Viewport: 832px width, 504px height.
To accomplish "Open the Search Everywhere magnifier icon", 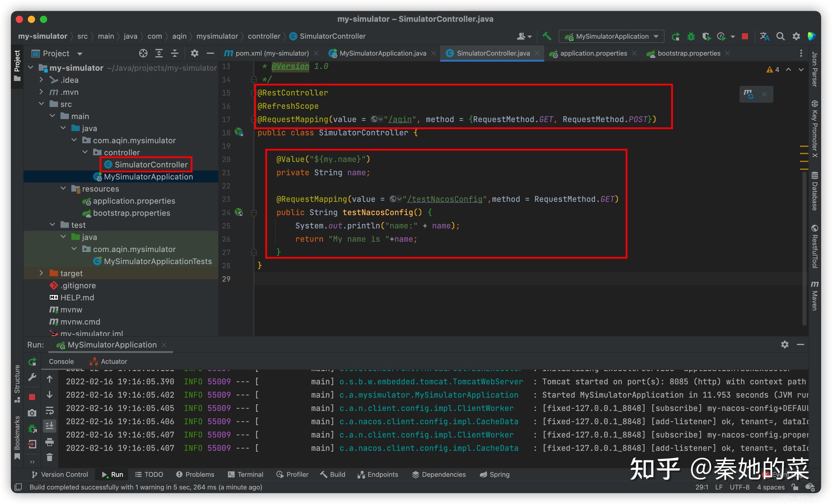I will [780, 36].
